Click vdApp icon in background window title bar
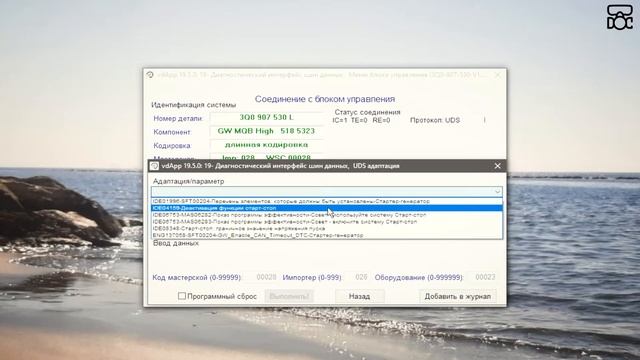This screenshot has width=640, height=360. click(x=150, y=75)
